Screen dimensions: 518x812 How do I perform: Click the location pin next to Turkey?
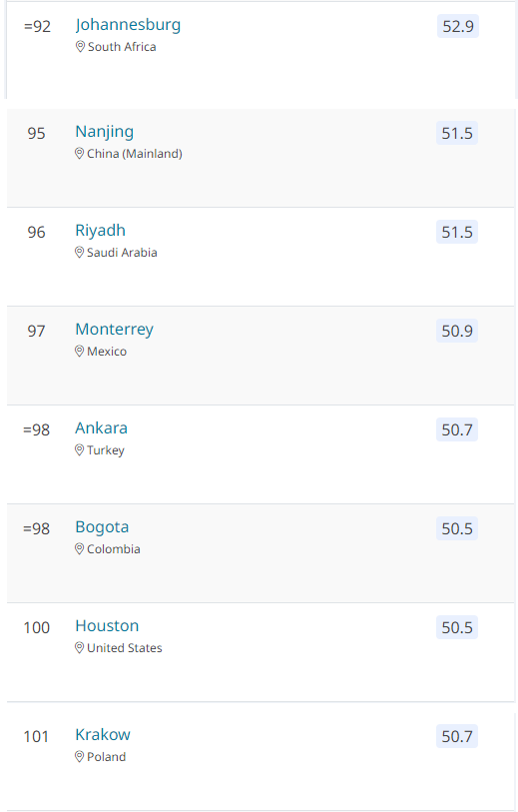point(79,450)
